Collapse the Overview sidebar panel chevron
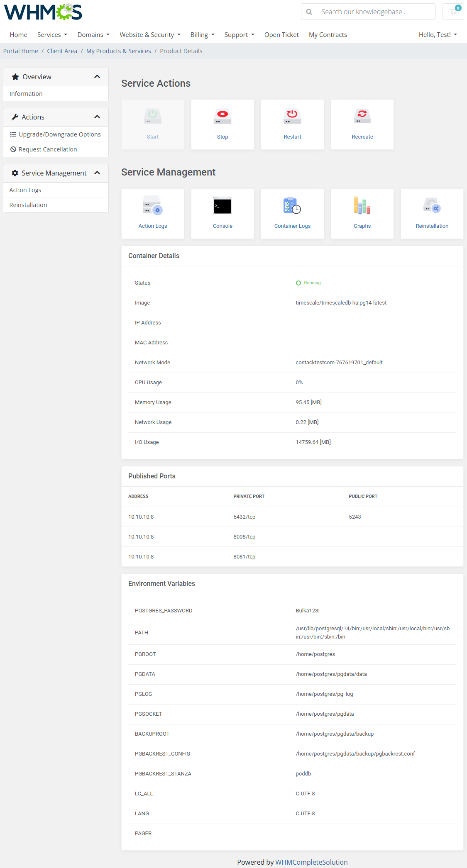The image size is (467, 868). (x=97, y=77)
